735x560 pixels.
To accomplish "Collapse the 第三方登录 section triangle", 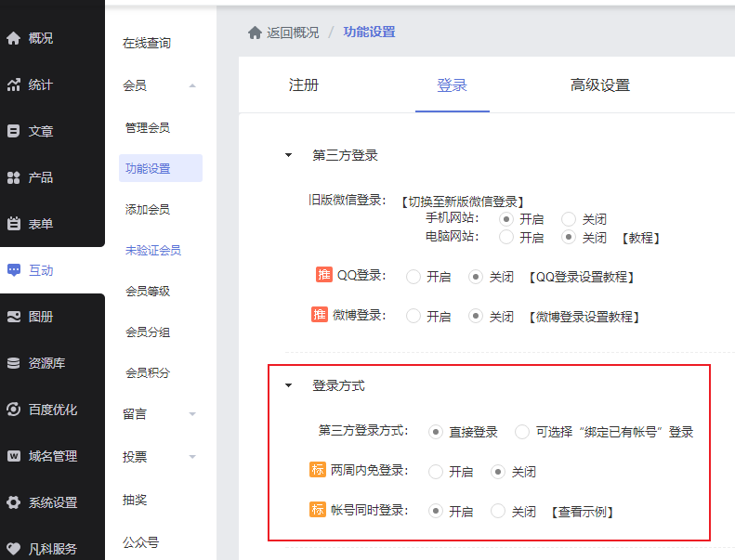I will (x=289, y=155).
